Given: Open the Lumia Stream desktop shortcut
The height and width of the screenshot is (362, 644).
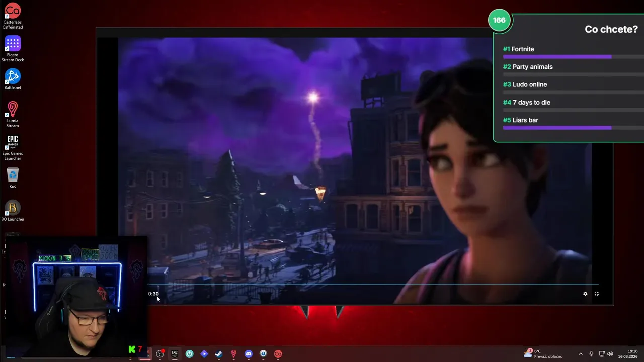Looking at the screenshot, I should [x=13, y=115].
